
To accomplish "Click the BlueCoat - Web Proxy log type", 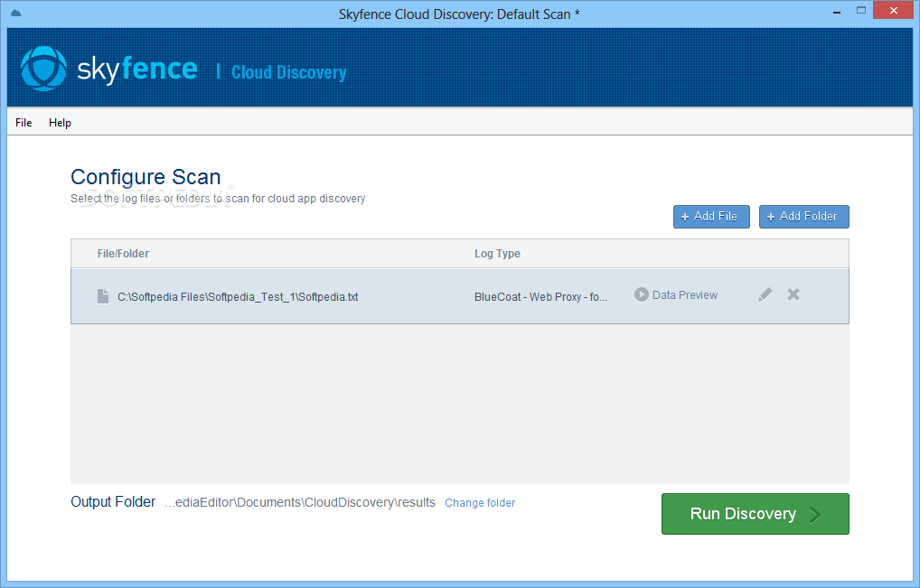I will coord(540,296).
